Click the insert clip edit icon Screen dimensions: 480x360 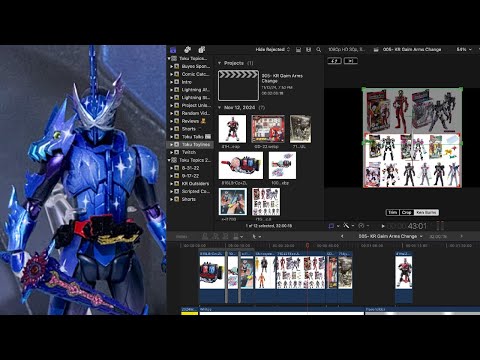215,237
